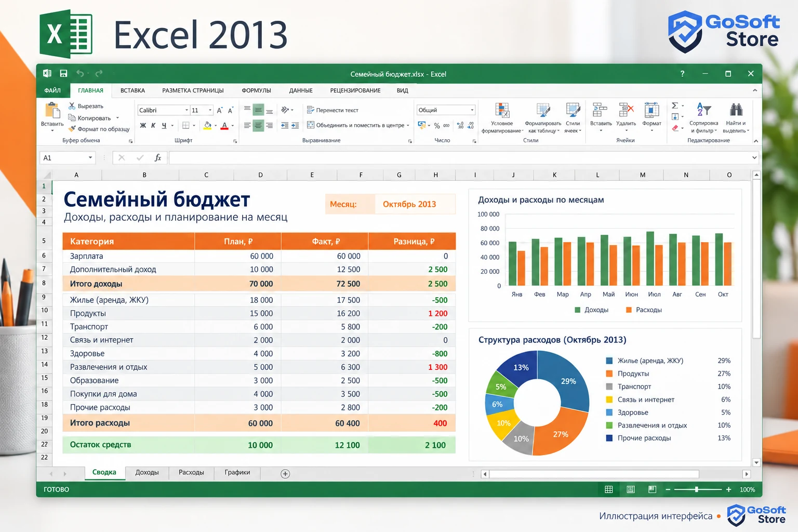The height and width of the screenshot is (532, 798).
Task: Open the Name Box A1 dropdown
Action: coord(90,157)
